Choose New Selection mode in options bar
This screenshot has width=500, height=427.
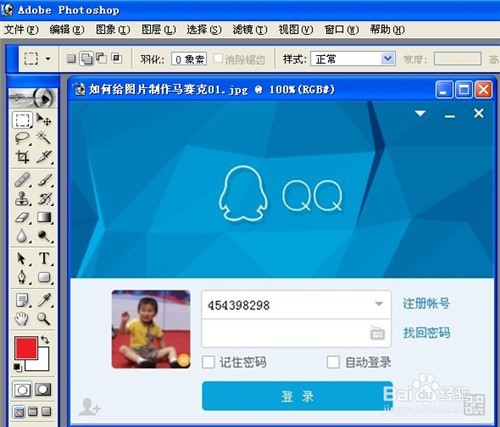(71, 59)
